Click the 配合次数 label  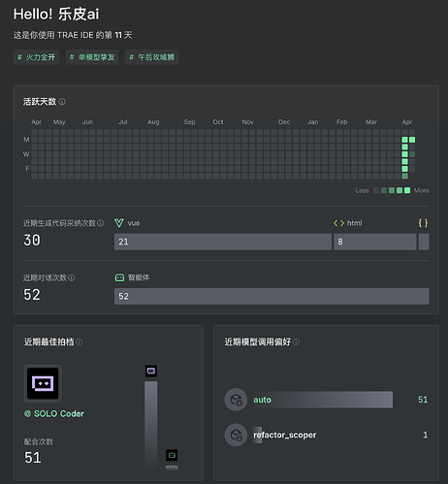tap(39, 442)
